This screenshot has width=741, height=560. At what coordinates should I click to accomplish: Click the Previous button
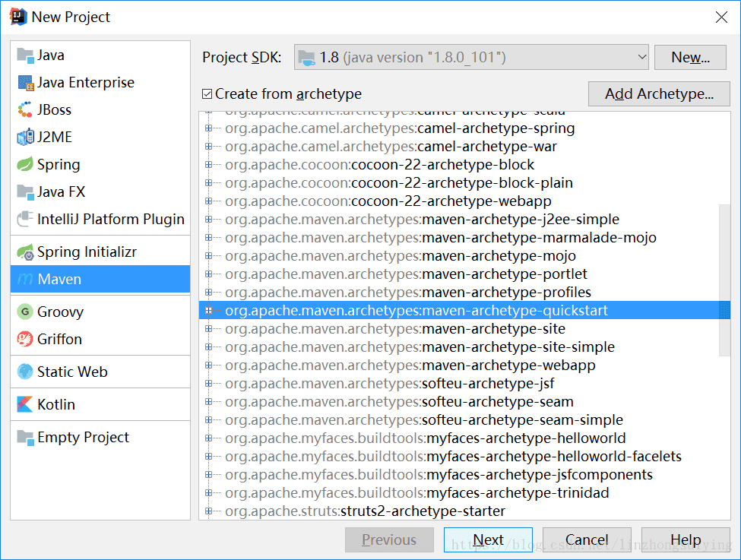389,539
